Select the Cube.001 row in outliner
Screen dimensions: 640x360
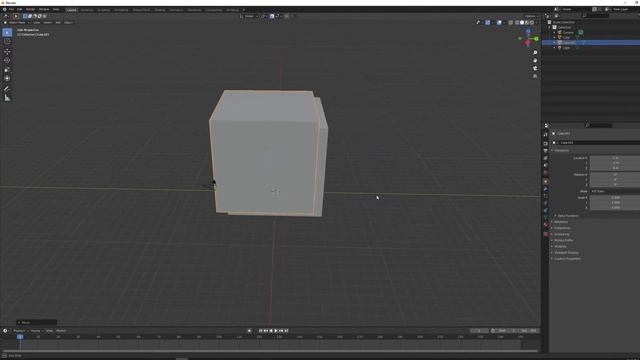tap(591, 42)
